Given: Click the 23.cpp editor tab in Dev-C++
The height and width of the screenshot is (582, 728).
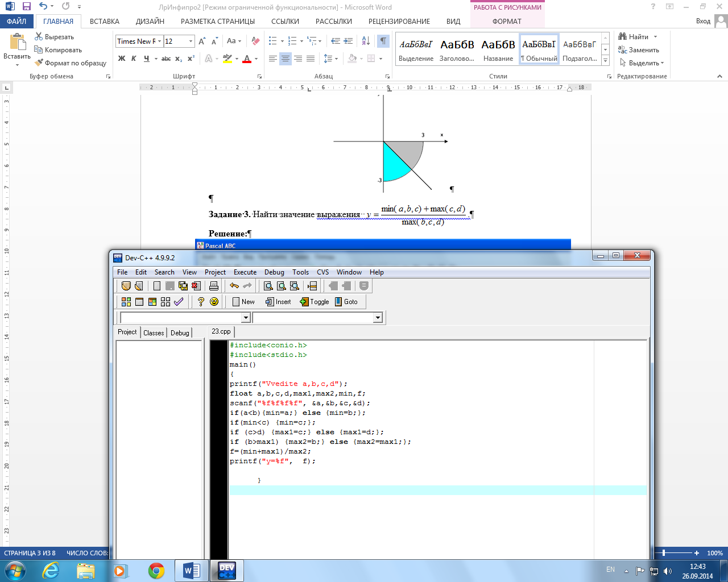Looking at the screenshot, I should [221, 331].
